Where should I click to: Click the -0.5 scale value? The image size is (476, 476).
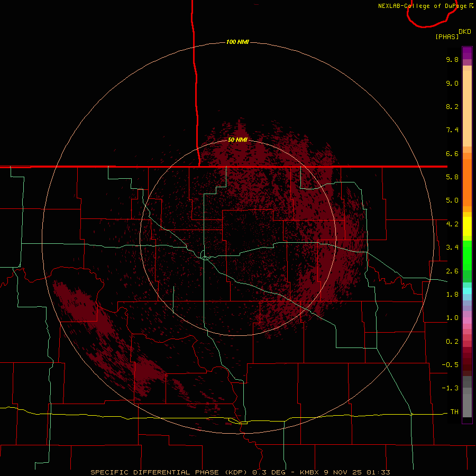(x=450, y=365)
